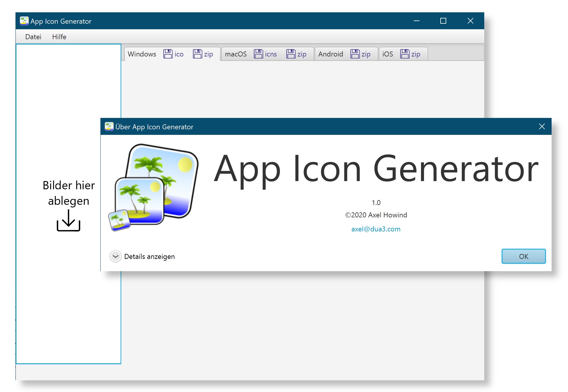Save iOS icons as zip
The image size is (568, 392).
[x=410, y=54]
